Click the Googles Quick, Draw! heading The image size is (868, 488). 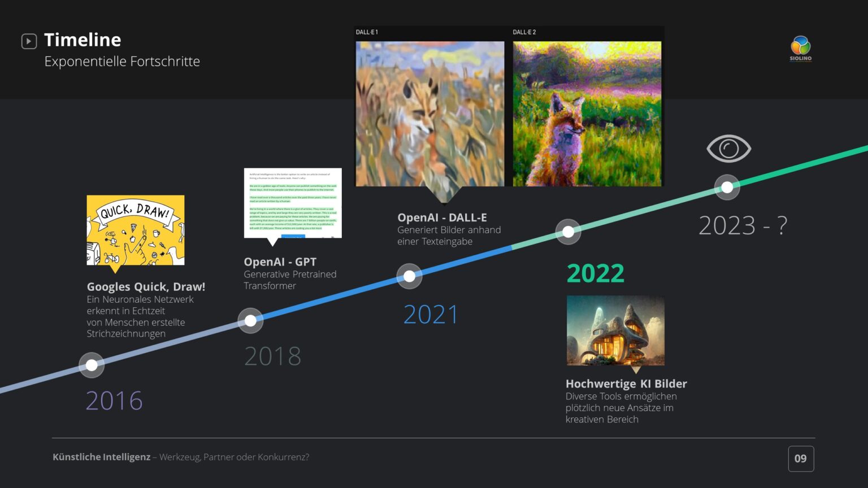point(146,286)
